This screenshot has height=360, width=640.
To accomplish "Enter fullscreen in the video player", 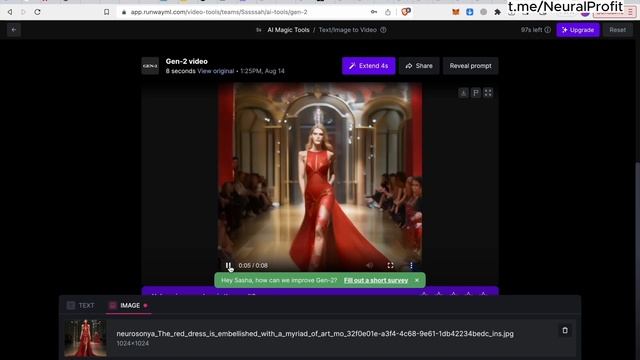I will 391,265.
